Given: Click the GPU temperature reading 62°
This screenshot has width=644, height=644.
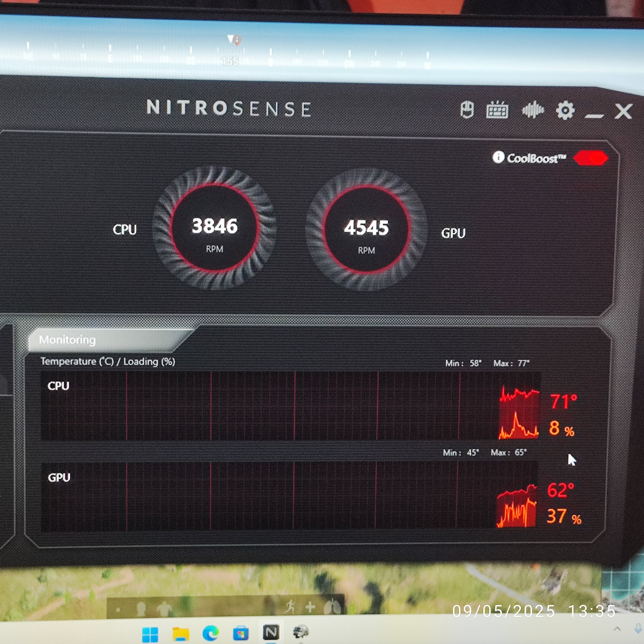Looking at the screenshot, I should point(561,490).
